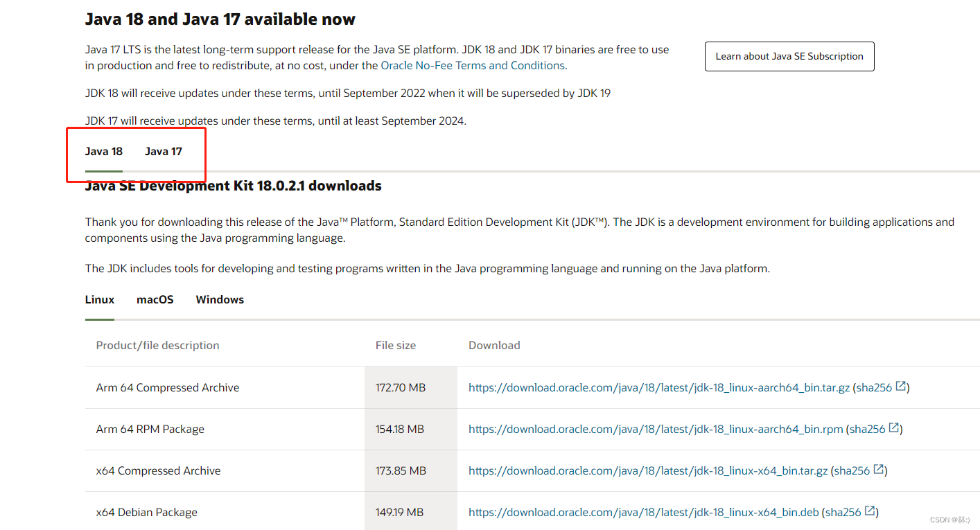Click the 149.19 MB file size cell
The image size is (980, 530).
[411, 512]
